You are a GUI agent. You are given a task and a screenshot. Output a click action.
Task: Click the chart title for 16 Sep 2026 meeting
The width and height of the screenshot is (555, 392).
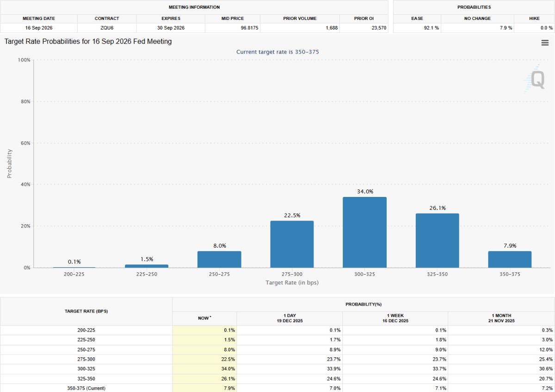tap(88, 42)
